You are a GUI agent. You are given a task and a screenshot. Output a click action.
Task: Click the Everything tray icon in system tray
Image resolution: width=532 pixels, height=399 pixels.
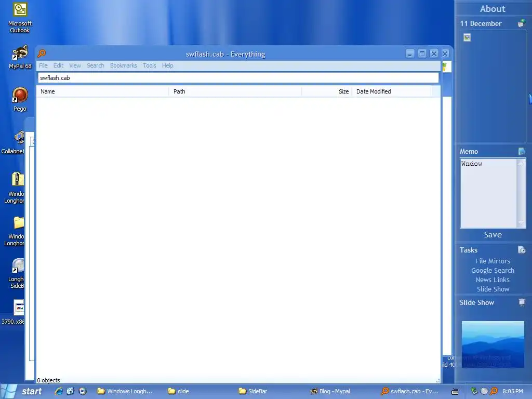(494, 391)
